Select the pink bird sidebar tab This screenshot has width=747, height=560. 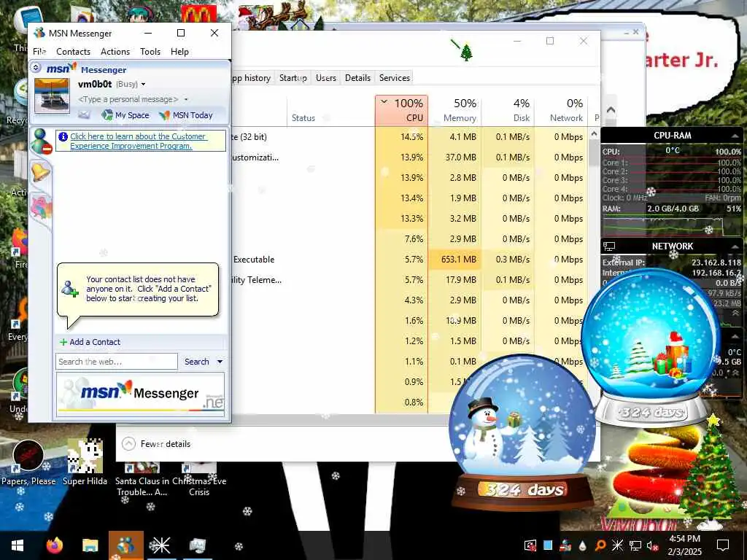(x=41, y=208)
